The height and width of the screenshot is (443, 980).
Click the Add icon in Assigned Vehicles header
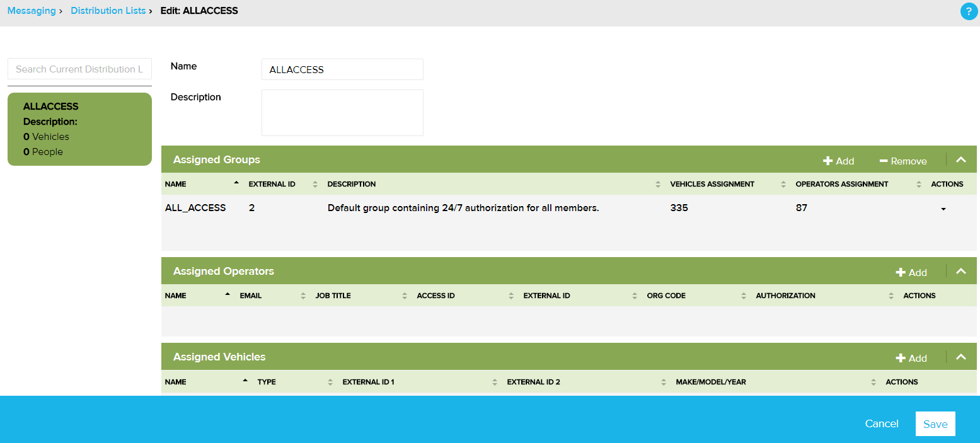click(x=911, y=357)
